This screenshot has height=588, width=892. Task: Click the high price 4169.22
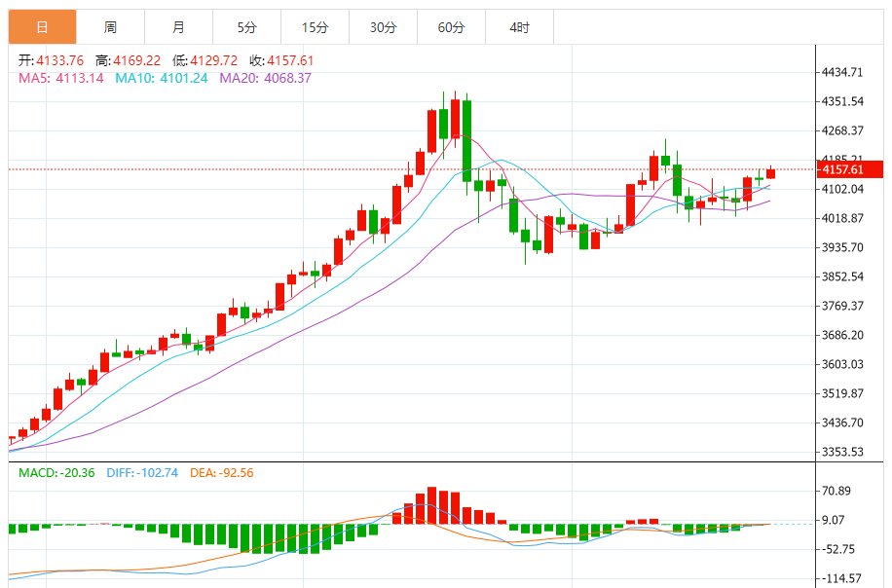point(136,60)
